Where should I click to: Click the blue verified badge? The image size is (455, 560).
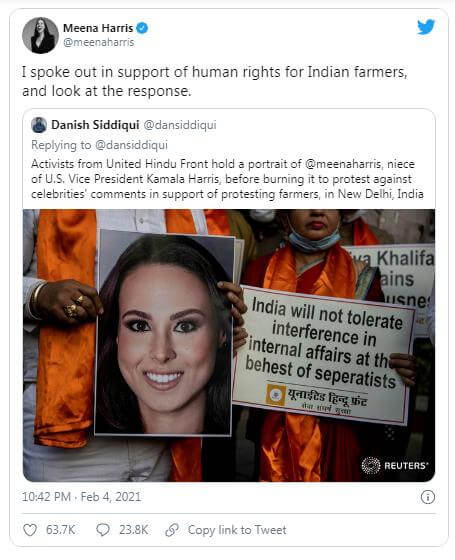(x=142, y=28)
